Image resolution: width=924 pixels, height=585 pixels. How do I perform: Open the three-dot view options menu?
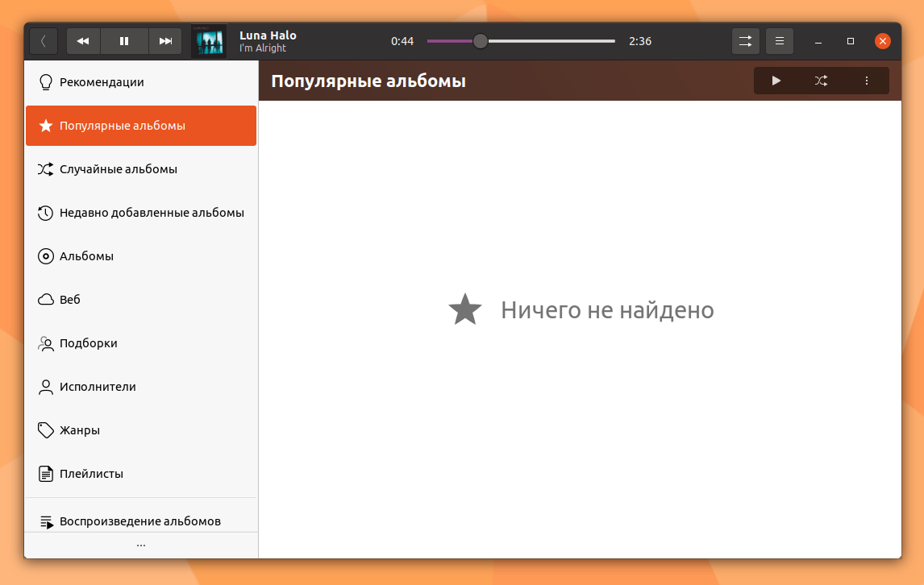coord(866,81)
